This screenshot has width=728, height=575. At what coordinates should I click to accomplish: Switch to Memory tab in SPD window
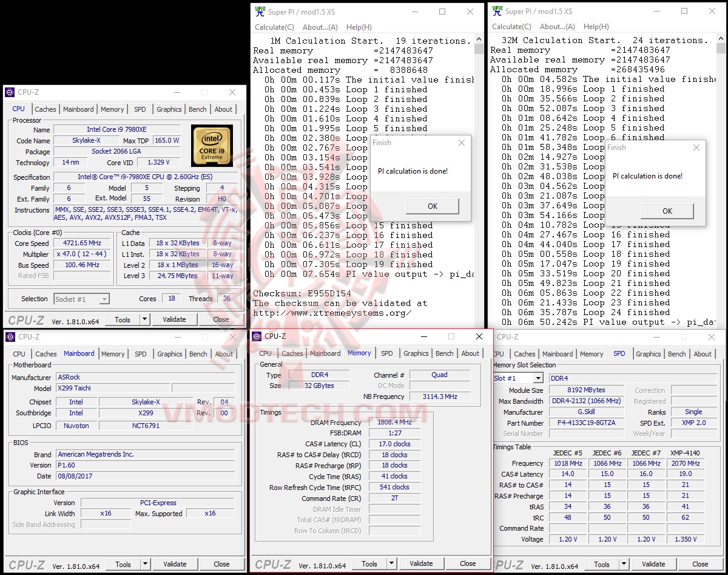click(x=591, y=354)
